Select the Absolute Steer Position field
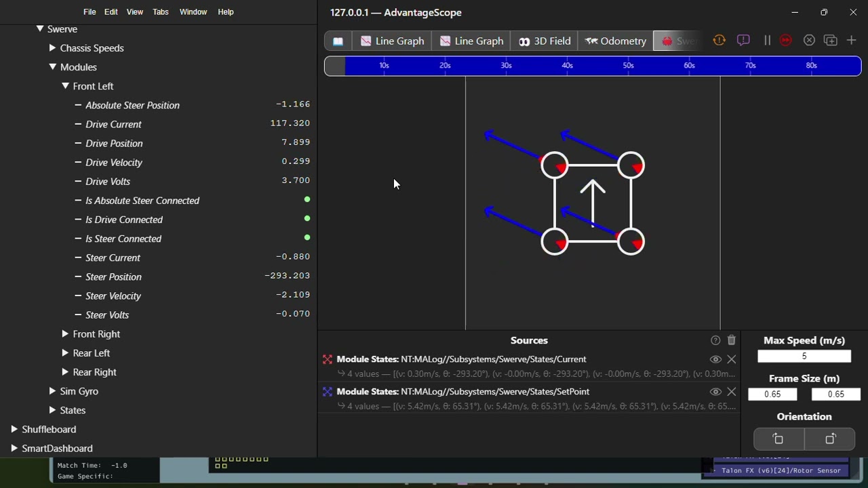Viewport: 868px width, 488px height. coord(132,106)
